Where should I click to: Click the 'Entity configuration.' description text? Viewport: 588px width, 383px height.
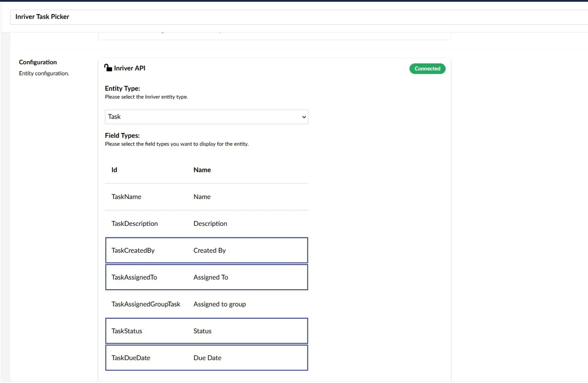[44, 73]
